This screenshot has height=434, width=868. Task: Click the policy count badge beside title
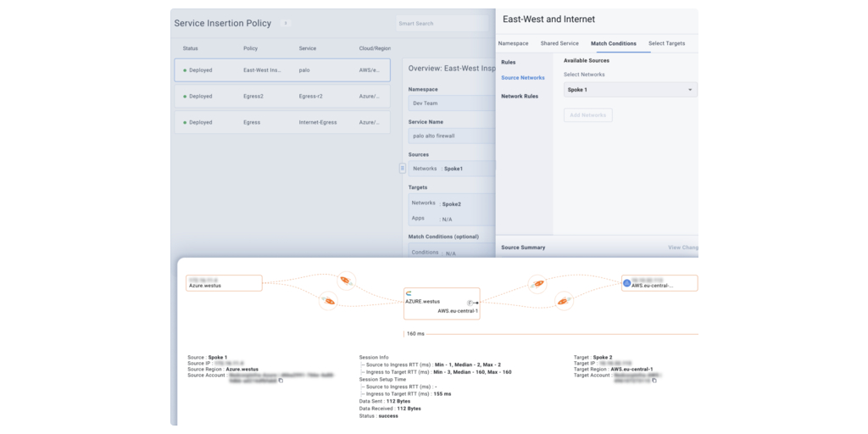click(x=286, y=24)
